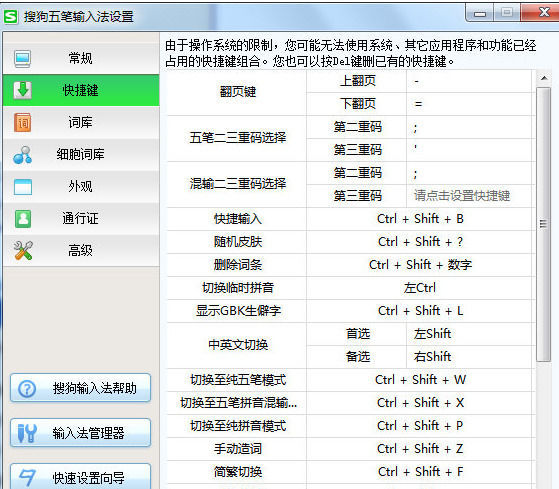Change 切换临时拼音 左Ctrl shortcut
This screenshot has height=489, width=559.
click(x=419, y=288)
